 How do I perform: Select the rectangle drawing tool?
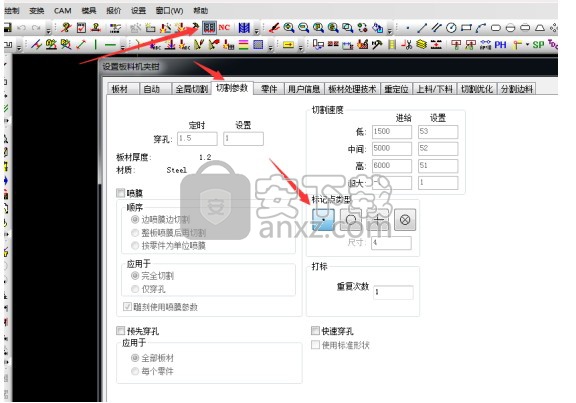pyautogui.click(x=466, y=28)
